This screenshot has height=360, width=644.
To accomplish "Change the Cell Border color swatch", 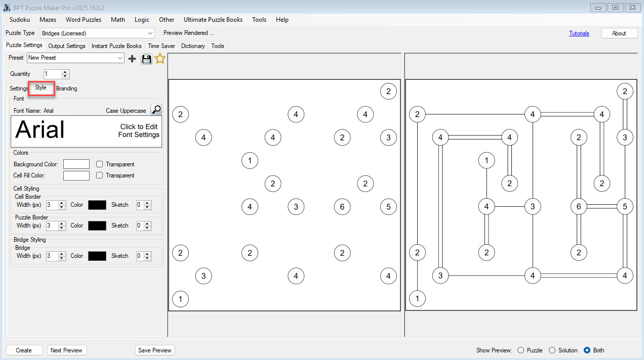I will [x=97, y=205].
